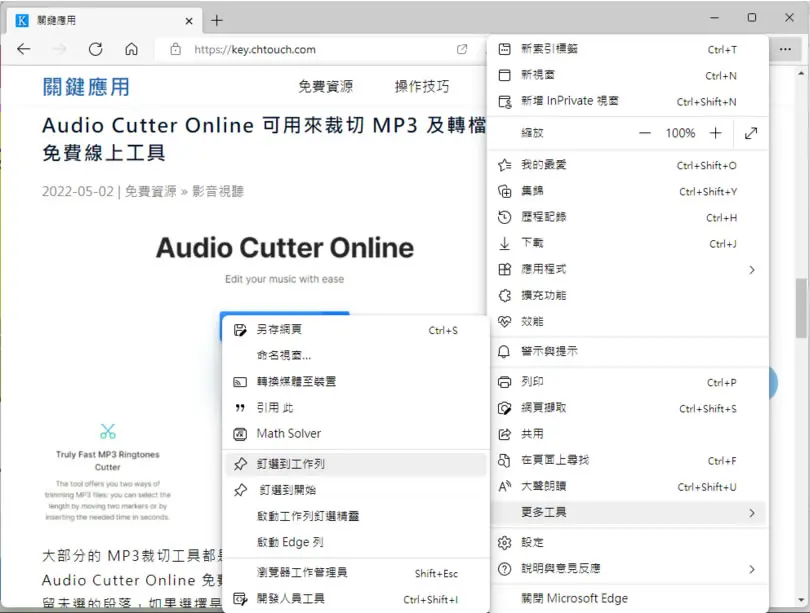Viewport: 810px width, 613px height.
Task: Zoom in with the plus button
Action: click(x=715, y=133)
